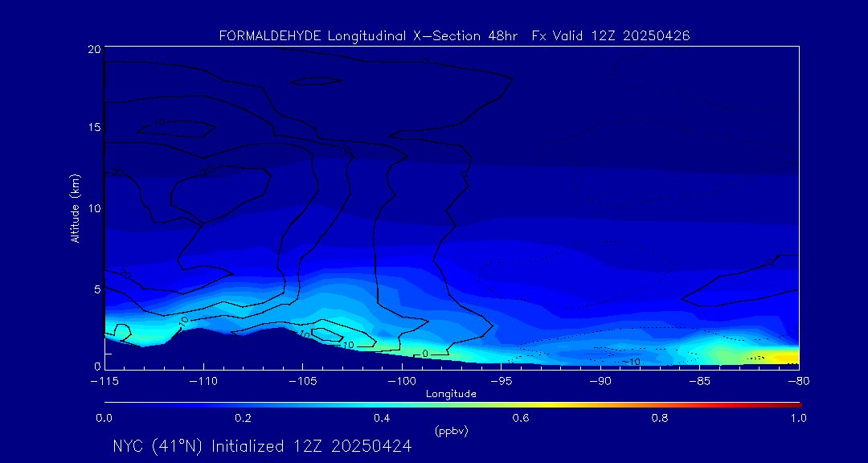Click the altitude tick label '5'
The width and height of the screenshot is (868, 463).
coord(97,288)
